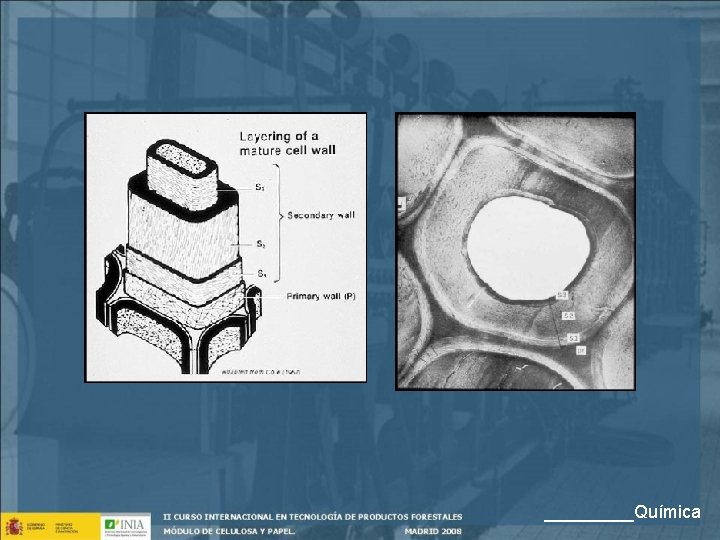Click the 'Layering of a mature cell wall' title
Screen dimensions: 720x540
287,143
